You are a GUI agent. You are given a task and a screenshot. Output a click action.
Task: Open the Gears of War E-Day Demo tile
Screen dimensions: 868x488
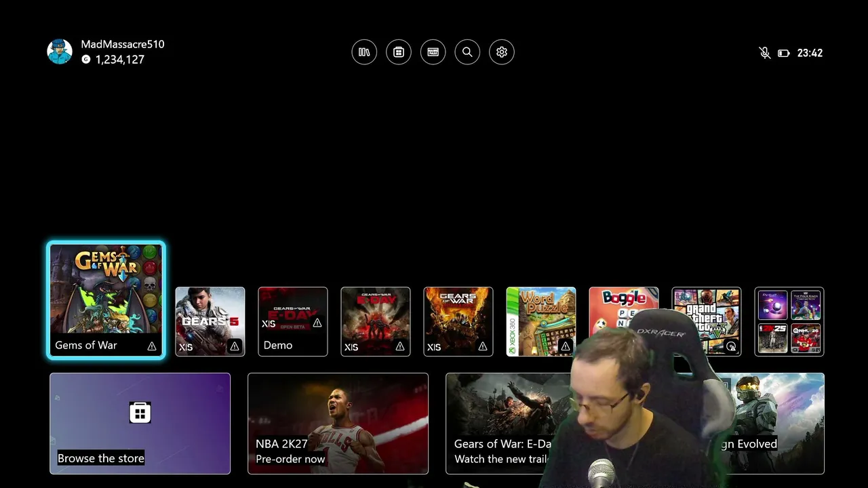[x=293, y=321]
